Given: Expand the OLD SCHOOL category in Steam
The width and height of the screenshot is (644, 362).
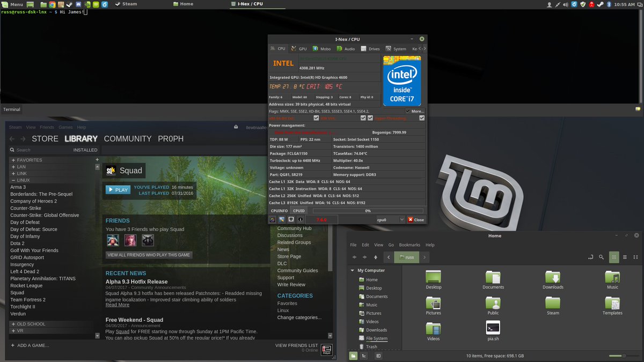Looking at the screenshot, I should pyautogui.click(x=13, y=324).
